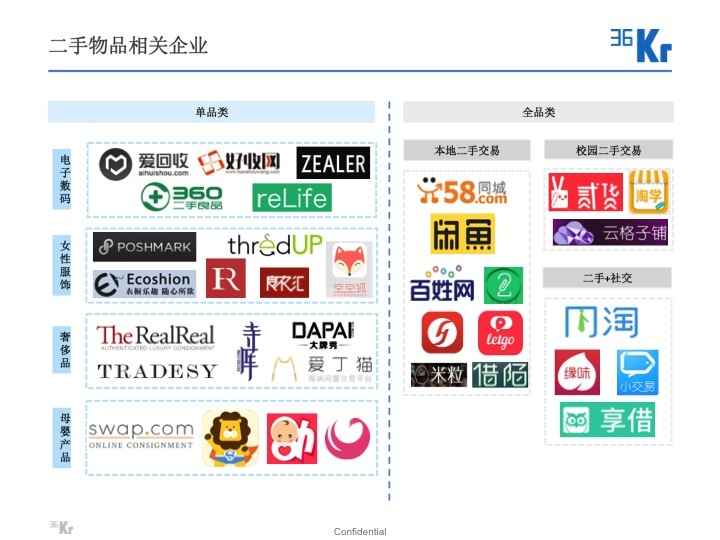The image size is (720, 540).
Task: Click the cartoon lion app icon
Action: point(230,438)
